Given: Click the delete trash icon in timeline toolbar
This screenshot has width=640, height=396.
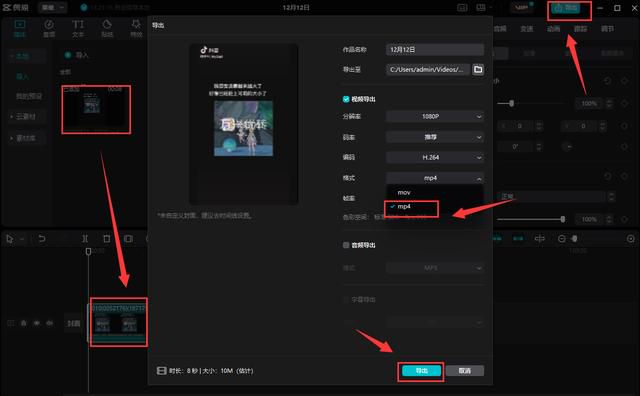Looking at the screenshot, I should coord(107,239).
